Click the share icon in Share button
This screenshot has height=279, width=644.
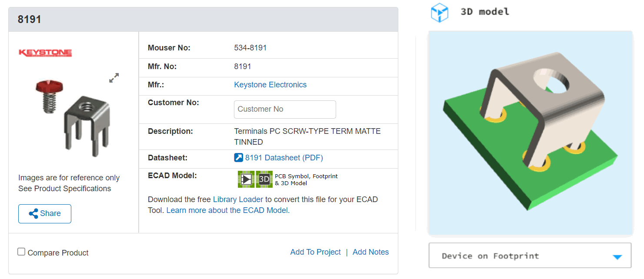pyautogui.click(x=33, y=214)
